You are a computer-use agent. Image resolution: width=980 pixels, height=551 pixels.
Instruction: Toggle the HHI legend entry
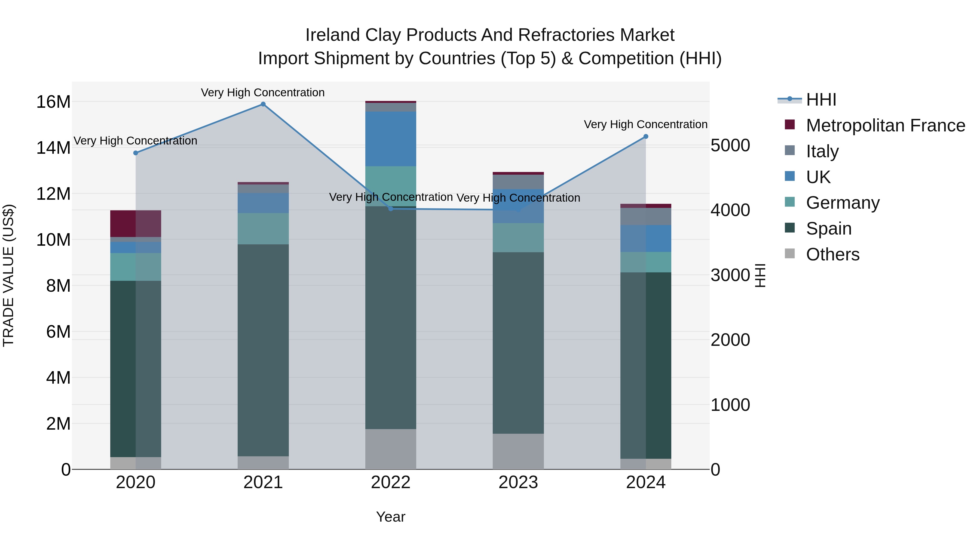[807, 100]
